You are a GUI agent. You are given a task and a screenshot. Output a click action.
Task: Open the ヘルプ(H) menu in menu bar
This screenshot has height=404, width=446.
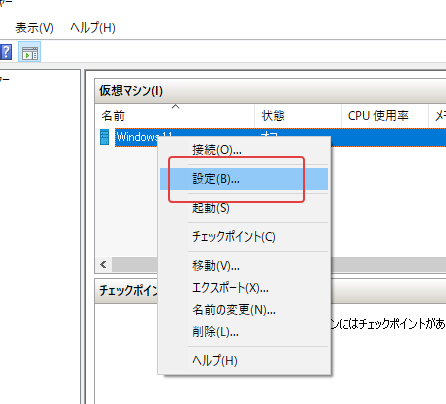[x=93, y=28]
